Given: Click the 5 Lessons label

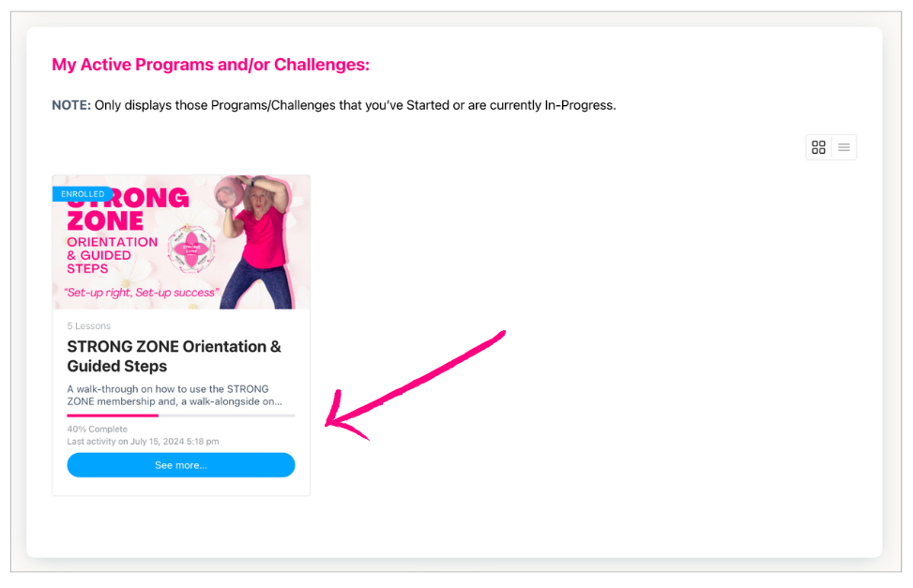Looking at the screenshot, I should click(88, 326).
